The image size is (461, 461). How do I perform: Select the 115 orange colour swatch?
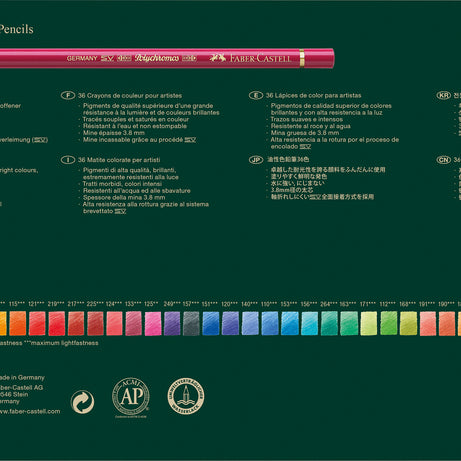click(18, 323)
